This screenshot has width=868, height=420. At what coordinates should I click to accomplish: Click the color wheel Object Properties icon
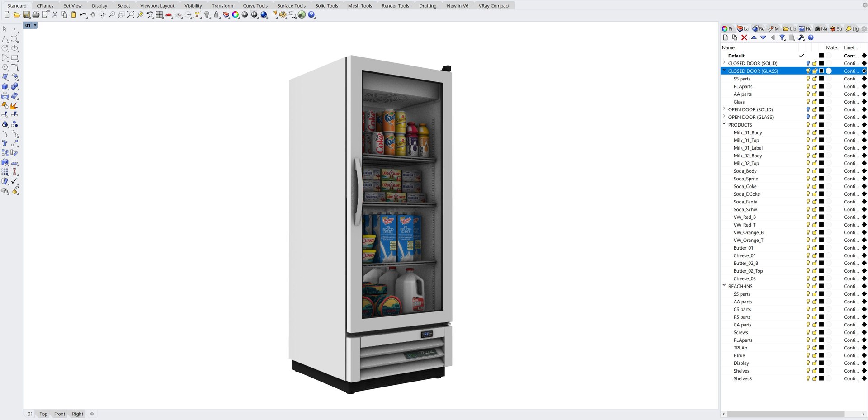[x=236, y=15]
